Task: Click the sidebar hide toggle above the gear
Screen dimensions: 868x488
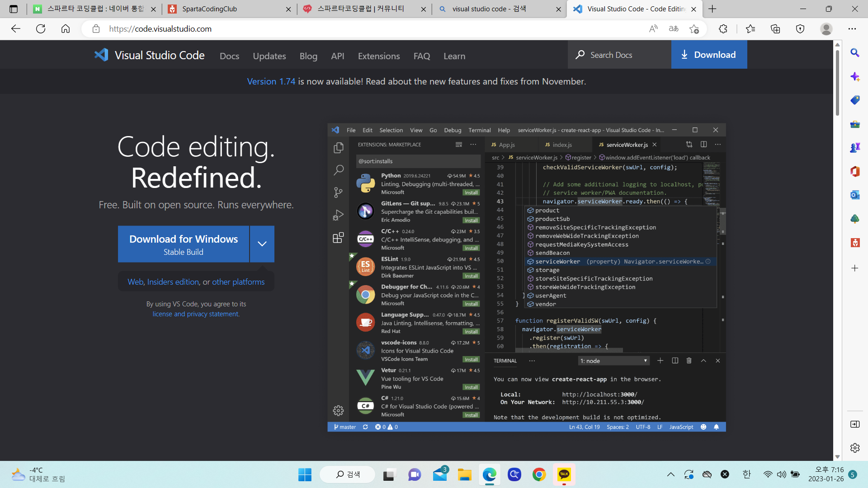Action: 854,424
